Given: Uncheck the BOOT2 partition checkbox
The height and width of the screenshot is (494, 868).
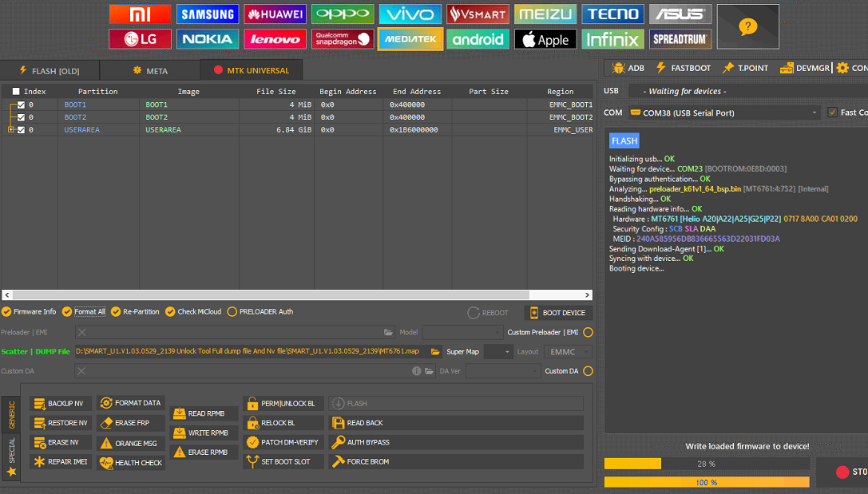Looking at the screenshot, I should tap(21, 117).
